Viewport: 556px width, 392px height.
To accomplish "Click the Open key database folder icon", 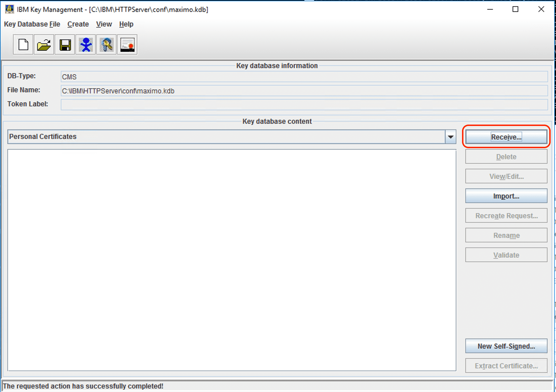I will tap(44, 45).
